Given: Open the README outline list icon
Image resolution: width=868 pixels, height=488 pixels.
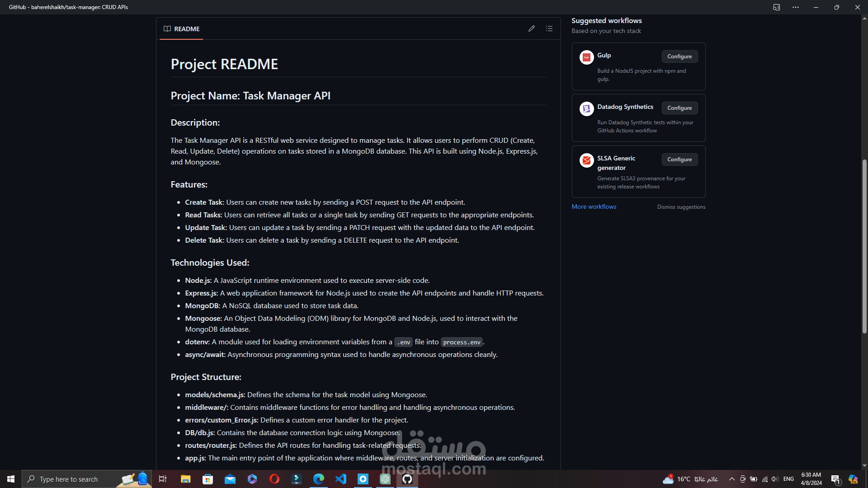Looking at the screenshot, I should 549,28.
